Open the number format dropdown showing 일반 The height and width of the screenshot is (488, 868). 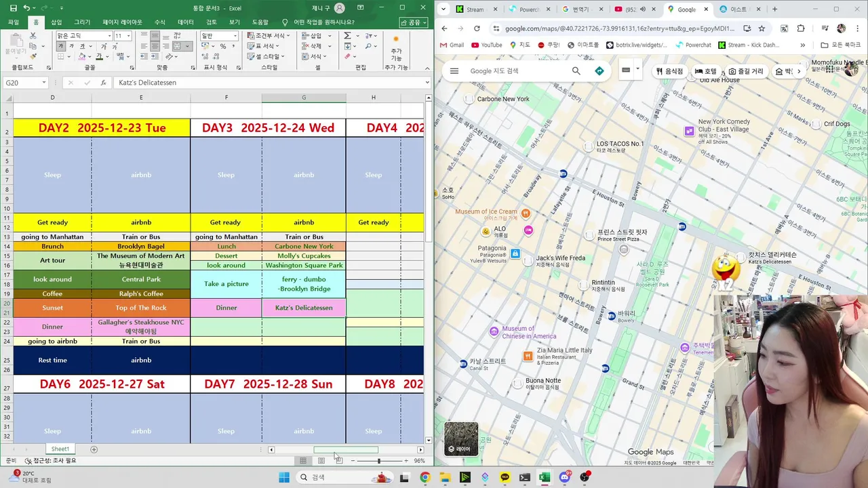[x=236, y=36]
